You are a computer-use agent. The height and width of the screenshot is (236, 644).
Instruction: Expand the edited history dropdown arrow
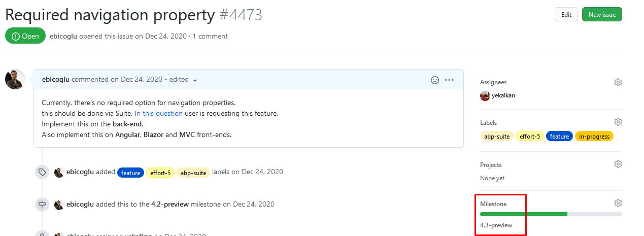[x=195, y=80]
